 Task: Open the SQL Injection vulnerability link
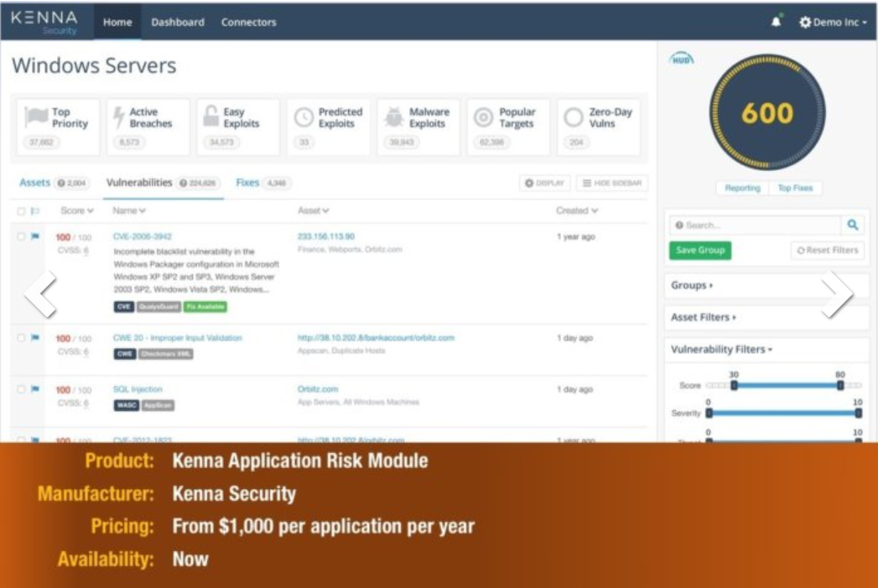138,389
